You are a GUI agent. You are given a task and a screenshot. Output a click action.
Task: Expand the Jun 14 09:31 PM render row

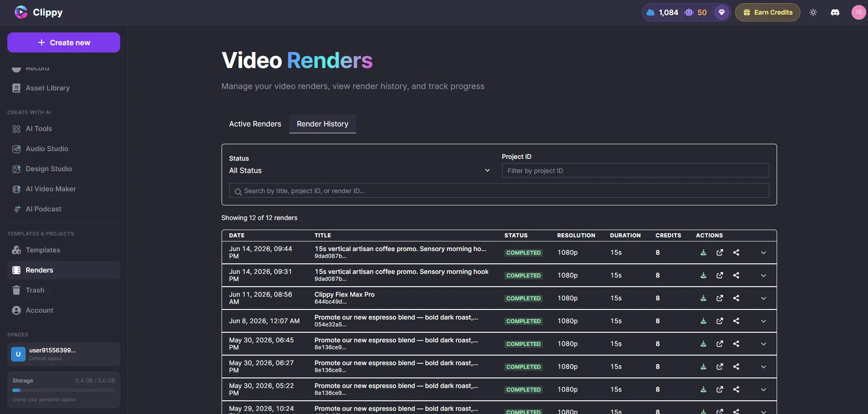tap(763, 275)
